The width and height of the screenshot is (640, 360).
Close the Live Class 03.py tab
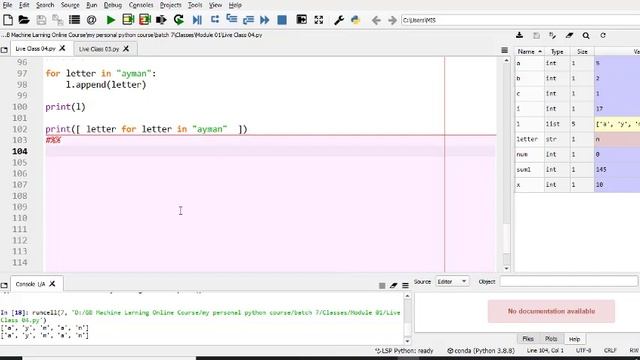[126, 49]
